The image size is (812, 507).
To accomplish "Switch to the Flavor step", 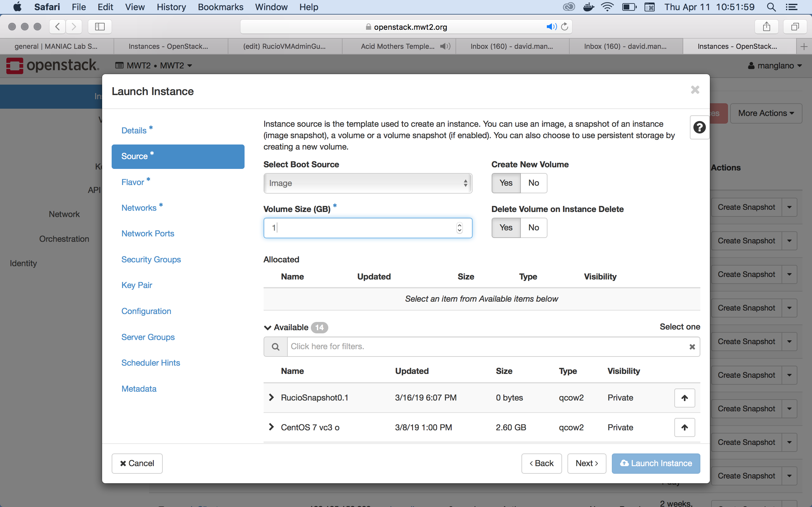I will (133, 182).
